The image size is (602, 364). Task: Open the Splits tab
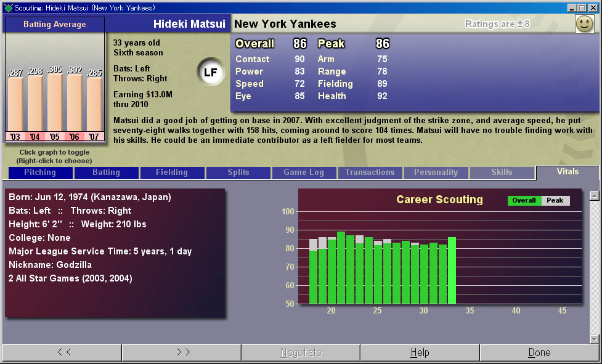pyautogui.click(x=238, y=172)
